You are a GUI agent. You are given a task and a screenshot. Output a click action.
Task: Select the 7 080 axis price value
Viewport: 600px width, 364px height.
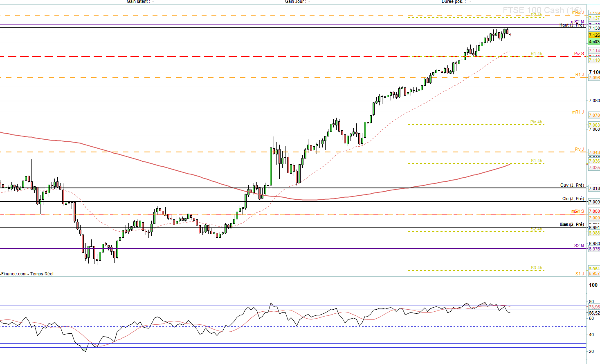tap(594, 100)
